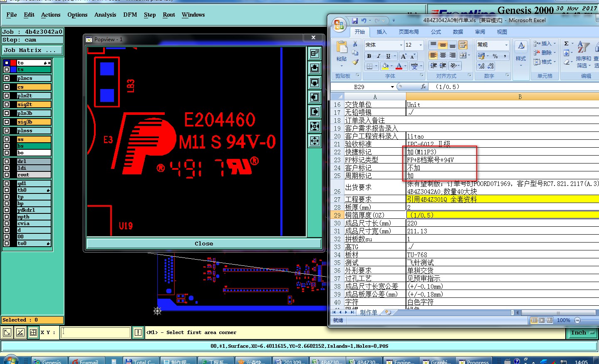Toggle checkbox for layer sig2t
Viewport: 599px width, 364px height.
pos(7,104)
